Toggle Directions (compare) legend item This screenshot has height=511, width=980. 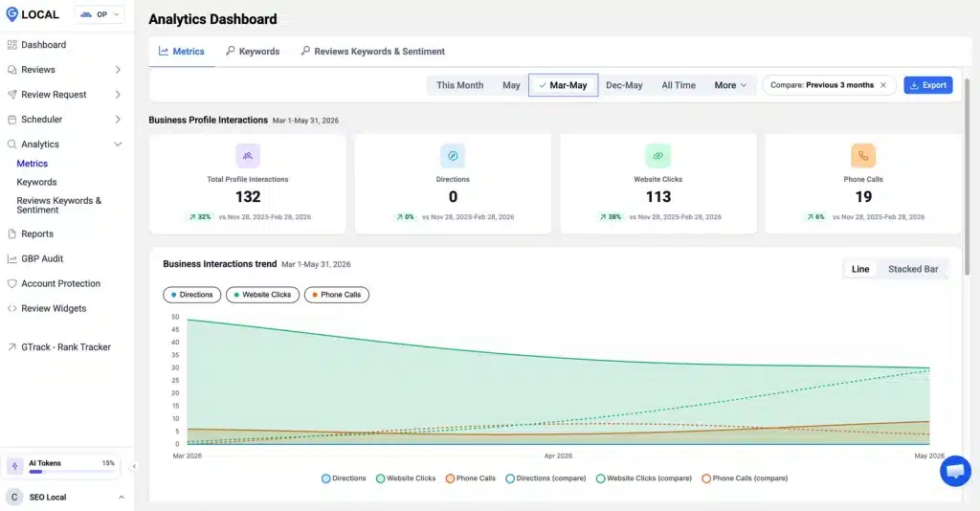tap(546, 478)
